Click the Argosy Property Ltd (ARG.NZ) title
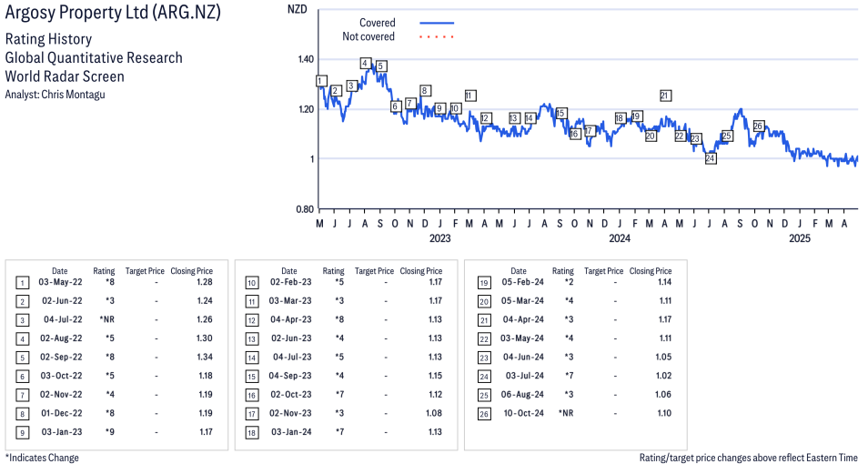The image size is (868, 464). [113, 13]
